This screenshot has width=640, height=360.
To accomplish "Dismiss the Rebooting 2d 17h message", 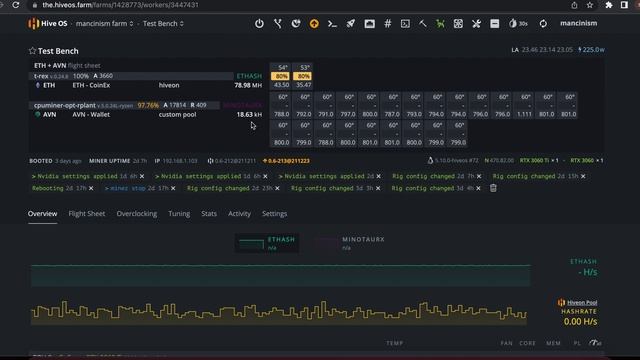I will tap(91, 188).
